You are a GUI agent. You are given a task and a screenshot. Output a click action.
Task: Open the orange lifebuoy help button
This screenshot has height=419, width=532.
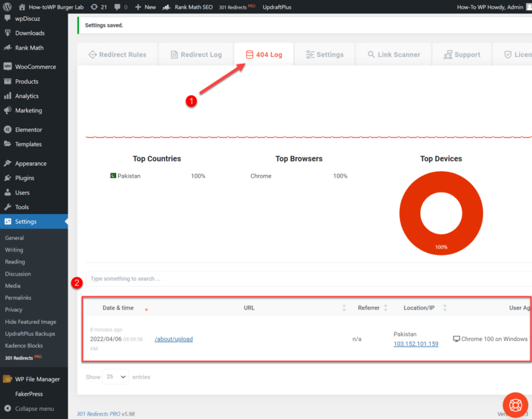[515, 405]
